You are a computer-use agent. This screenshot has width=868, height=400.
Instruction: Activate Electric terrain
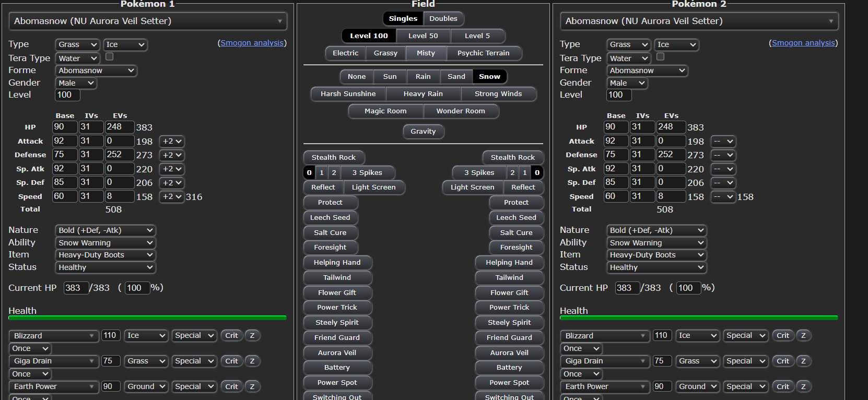tap(345, 53)
